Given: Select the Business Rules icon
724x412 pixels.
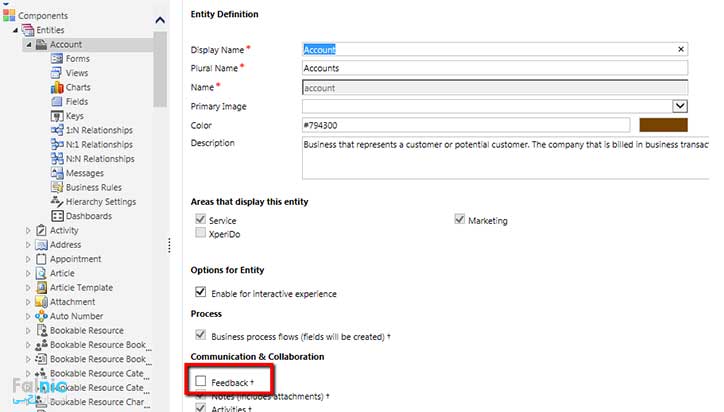Looking at the screenshot, I should pyautogui.click(x=57, y=187).
